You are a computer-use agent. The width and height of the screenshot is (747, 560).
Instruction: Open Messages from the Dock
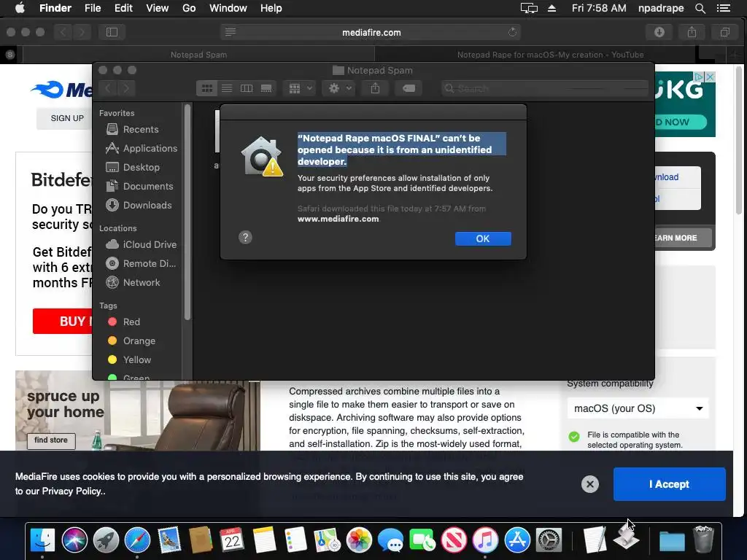[390, 540]
